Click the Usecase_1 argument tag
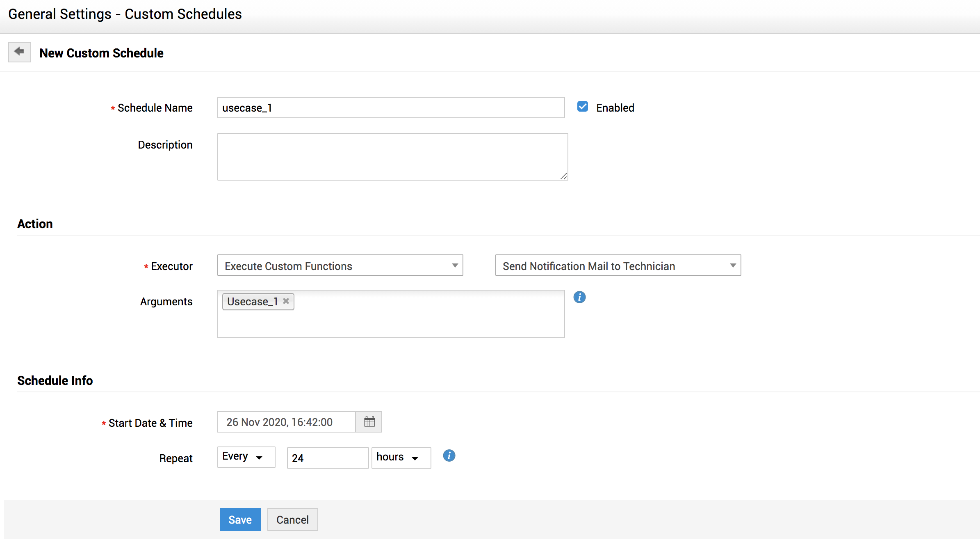980x554 pixels. pos(252,302)
